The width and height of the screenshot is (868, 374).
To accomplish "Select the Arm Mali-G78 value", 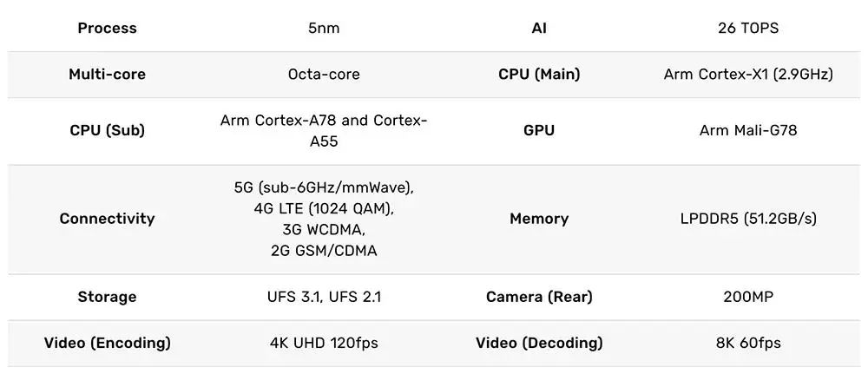I will click(748, 130).
